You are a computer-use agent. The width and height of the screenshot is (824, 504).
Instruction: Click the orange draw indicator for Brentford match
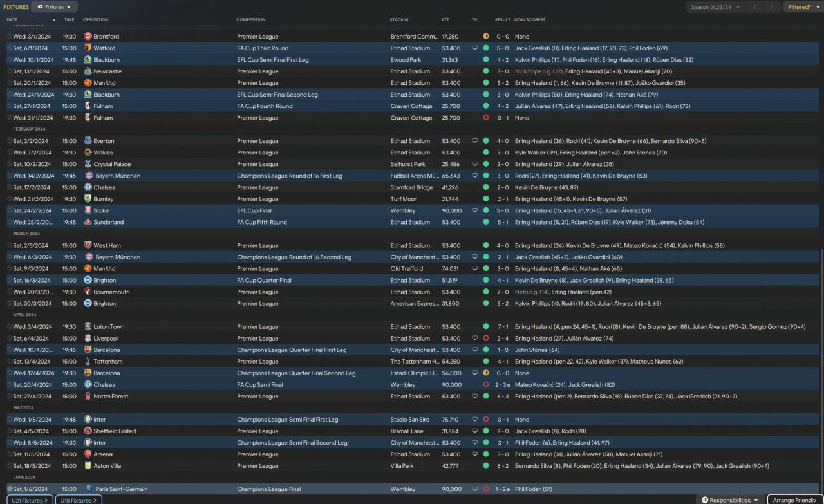point(486,37)
